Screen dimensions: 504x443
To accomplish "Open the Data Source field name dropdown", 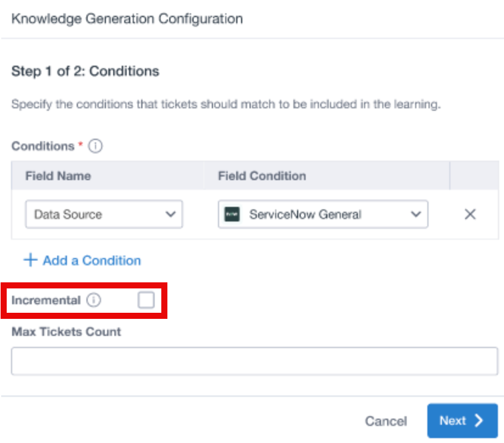I will [x=104, y=214].
